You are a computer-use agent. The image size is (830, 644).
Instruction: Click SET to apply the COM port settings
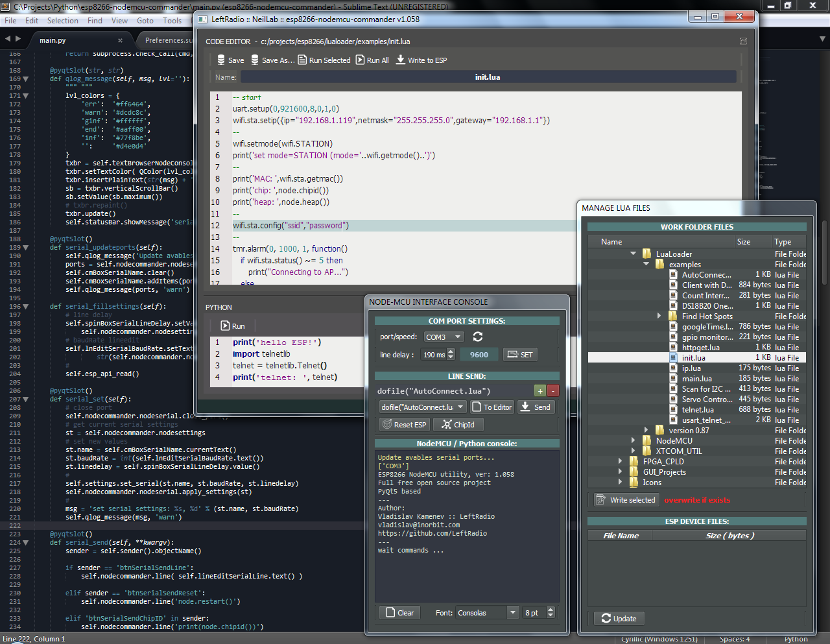point(521,354)
